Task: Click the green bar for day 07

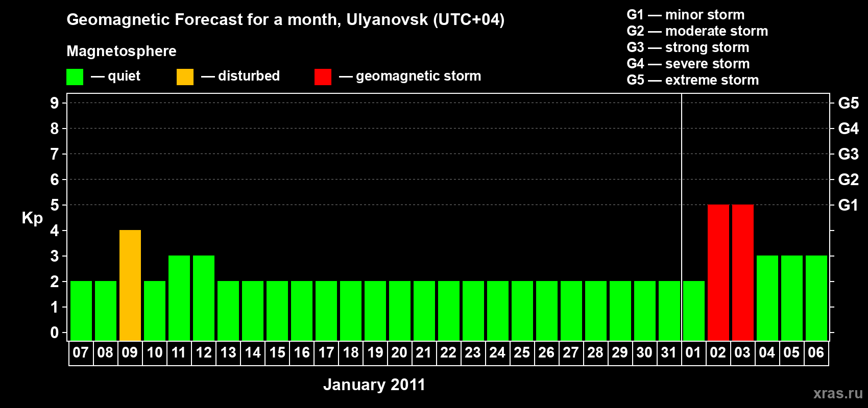Action: [x=81, y=311]
